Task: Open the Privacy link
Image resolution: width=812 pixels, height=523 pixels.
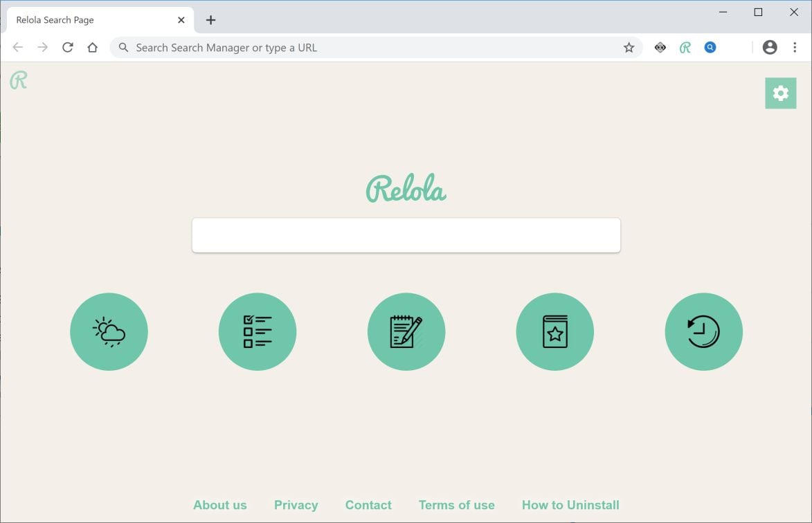Action: click(296, 505)
